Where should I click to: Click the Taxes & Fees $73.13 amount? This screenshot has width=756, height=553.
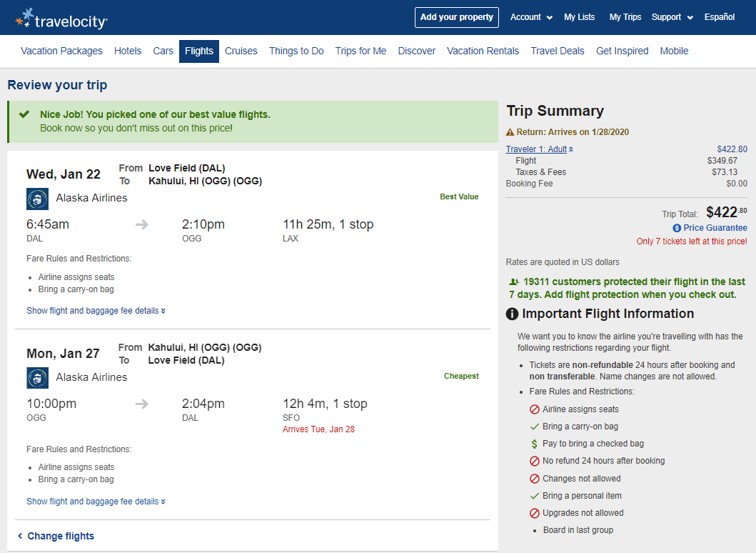(x=725, y=172)
